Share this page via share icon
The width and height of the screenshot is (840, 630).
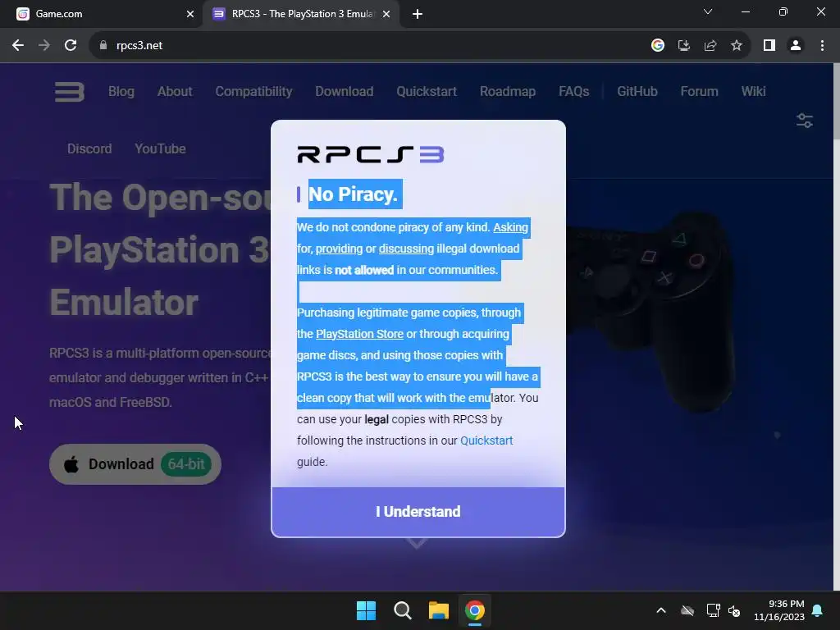tap(710, 46)
